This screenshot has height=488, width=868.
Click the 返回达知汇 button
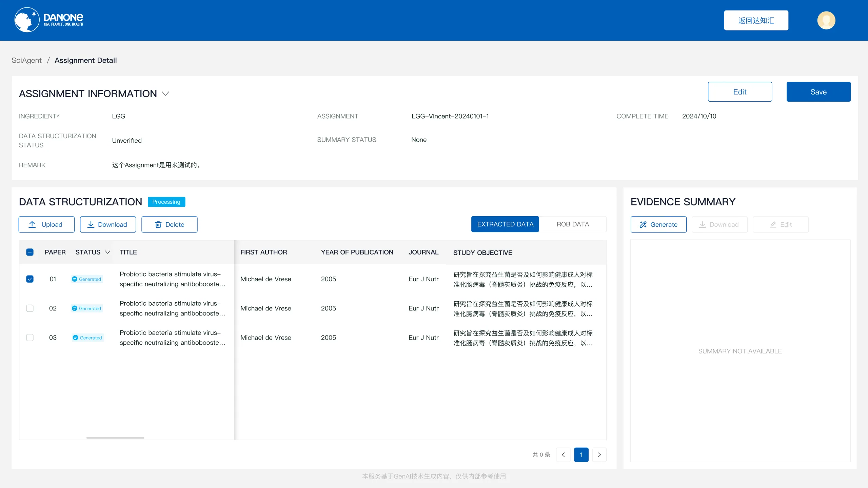coord(756,20)
